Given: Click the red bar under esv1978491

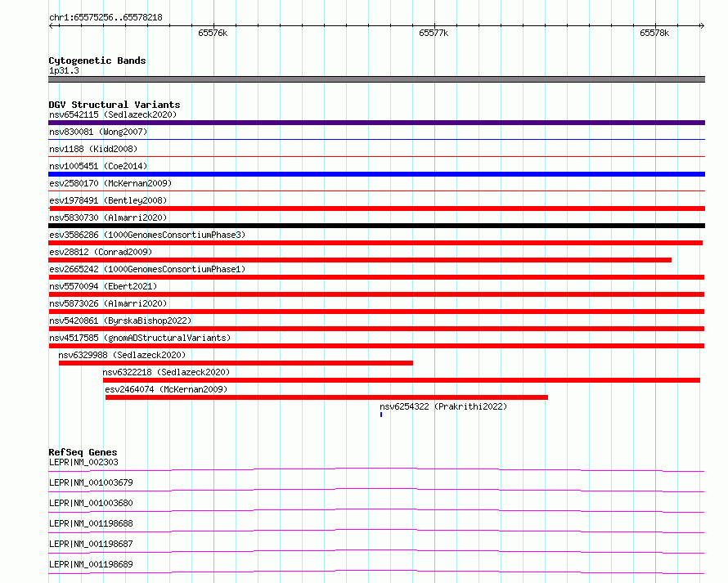Looking at the screenshot, I should coord(376,209).
